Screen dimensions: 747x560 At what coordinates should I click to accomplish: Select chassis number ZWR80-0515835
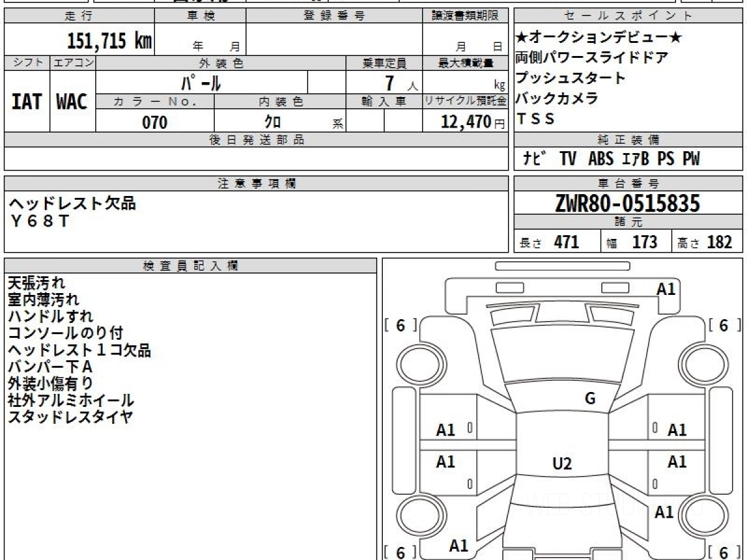coord(627,203)
